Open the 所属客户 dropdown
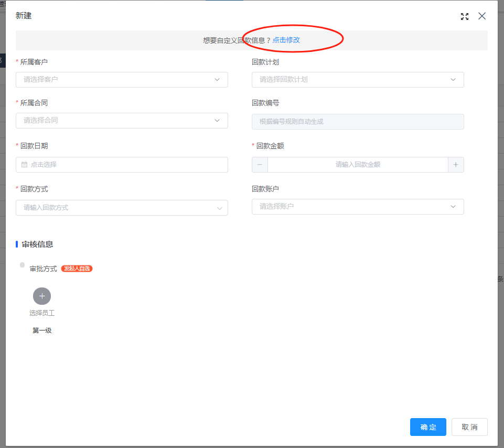Viewport: 504px width, 448px height. pyautogui.click(x=122, y=80)
